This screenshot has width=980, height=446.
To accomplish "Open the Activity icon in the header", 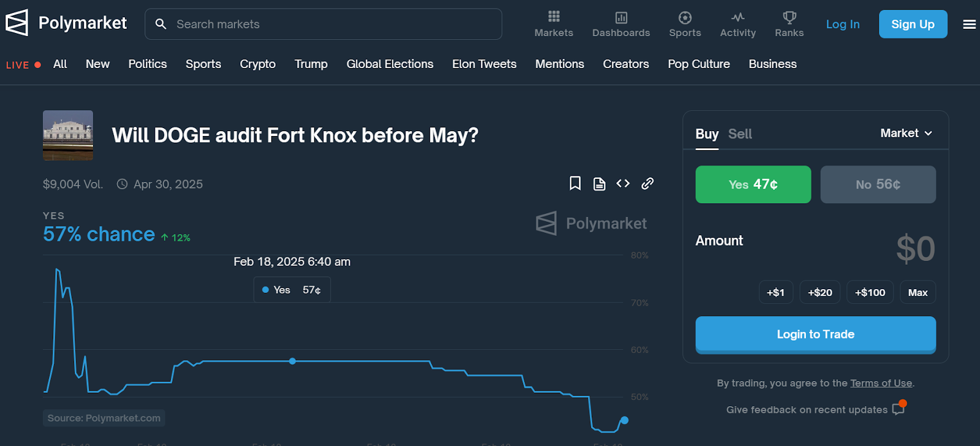I will [738, 17].
